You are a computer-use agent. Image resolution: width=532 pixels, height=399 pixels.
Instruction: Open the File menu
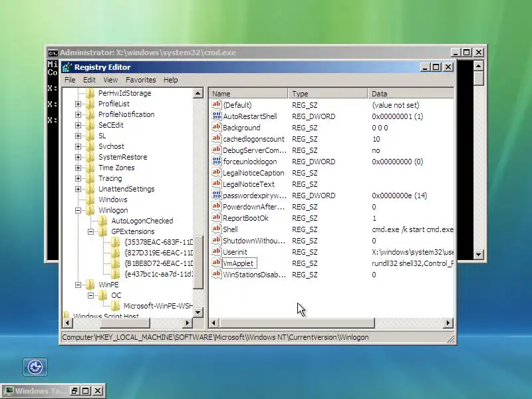click(70, 80)
